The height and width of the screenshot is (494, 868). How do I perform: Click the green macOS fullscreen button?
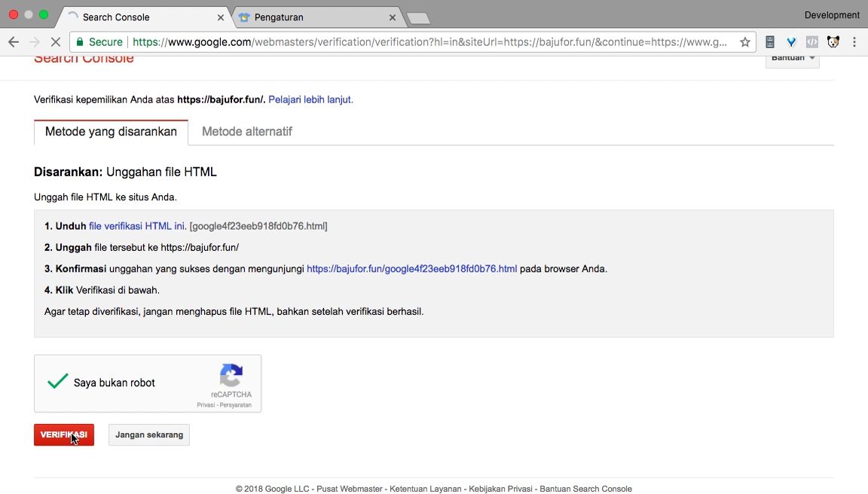(x=44, y=15)
